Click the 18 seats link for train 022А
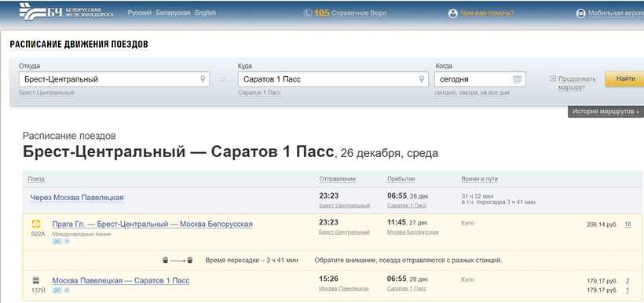Image resolution: width=644 pixels, height=303 pixels. 628,225
